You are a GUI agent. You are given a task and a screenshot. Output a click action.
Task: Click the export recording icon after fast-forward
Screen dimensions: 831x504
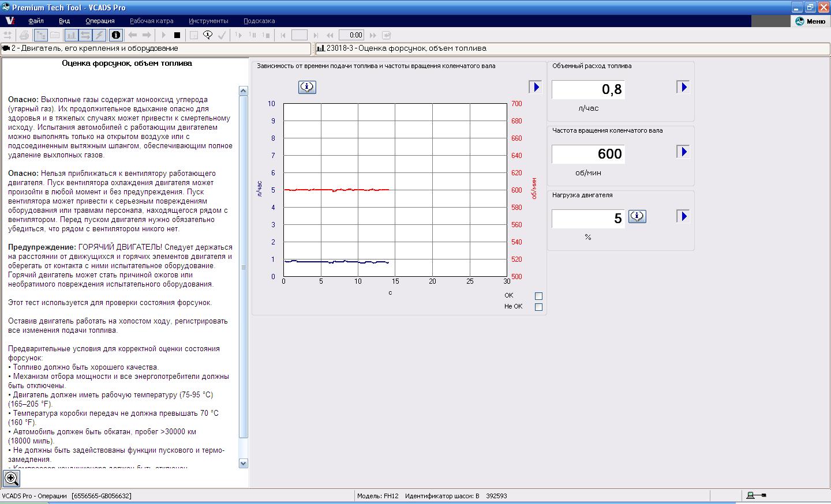click(387, 35)
